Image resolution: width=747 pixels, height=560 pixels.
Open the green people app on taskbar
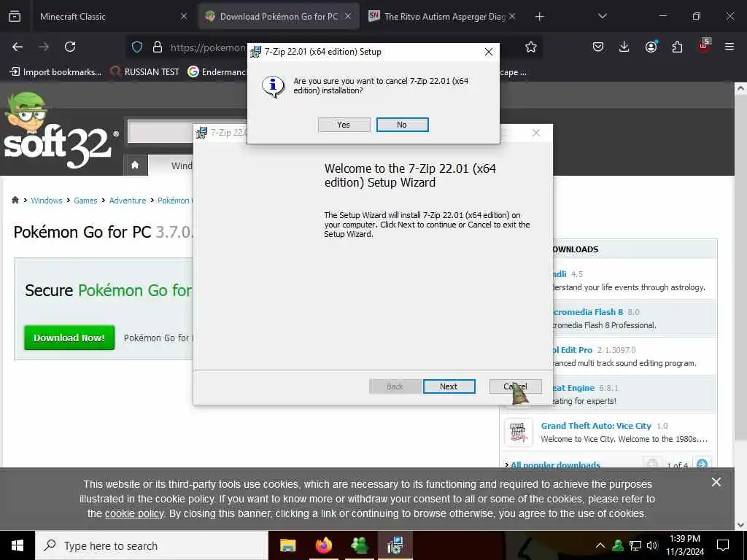pos(360,545)
